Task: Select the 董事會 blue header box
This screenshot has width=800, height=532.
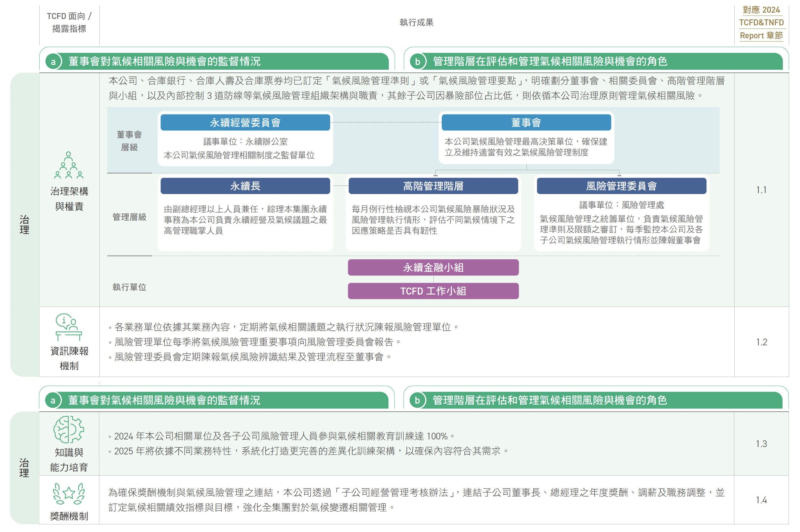Action: pos(526,122)
